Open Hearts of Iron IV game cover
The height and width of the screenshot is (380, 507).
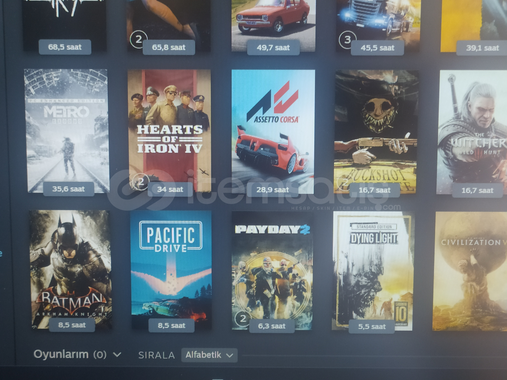click(170, 131)
